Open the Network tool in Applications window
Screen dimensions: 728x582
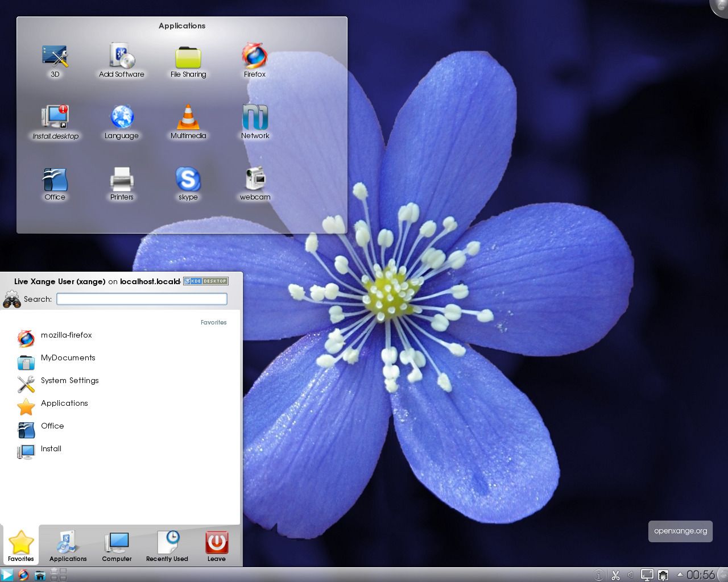(x=254, y=118)
